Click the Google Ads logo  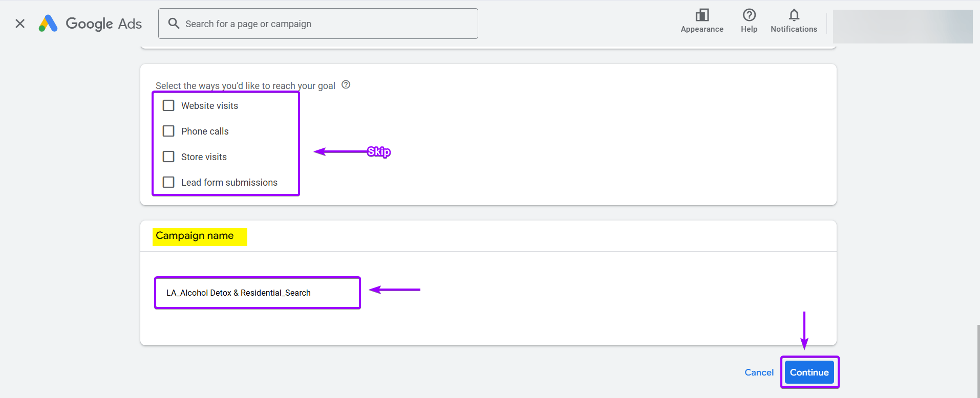tap(91, 24)
